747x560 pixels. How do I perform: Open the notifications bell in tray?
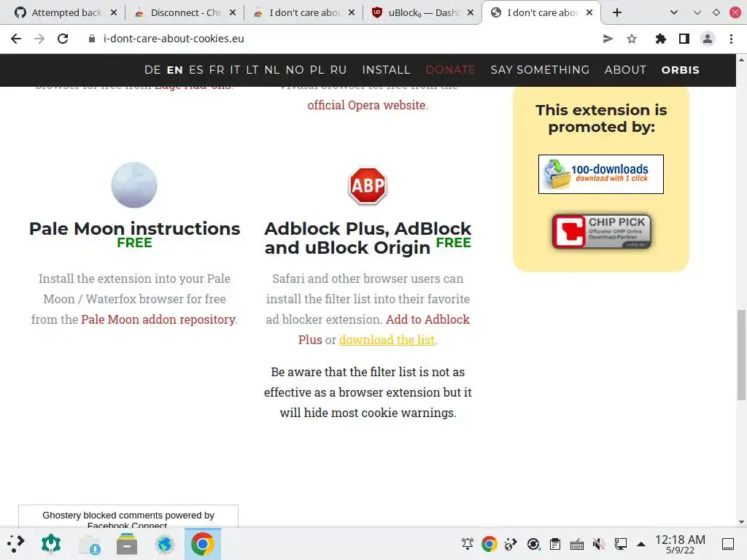pos(468,544)
